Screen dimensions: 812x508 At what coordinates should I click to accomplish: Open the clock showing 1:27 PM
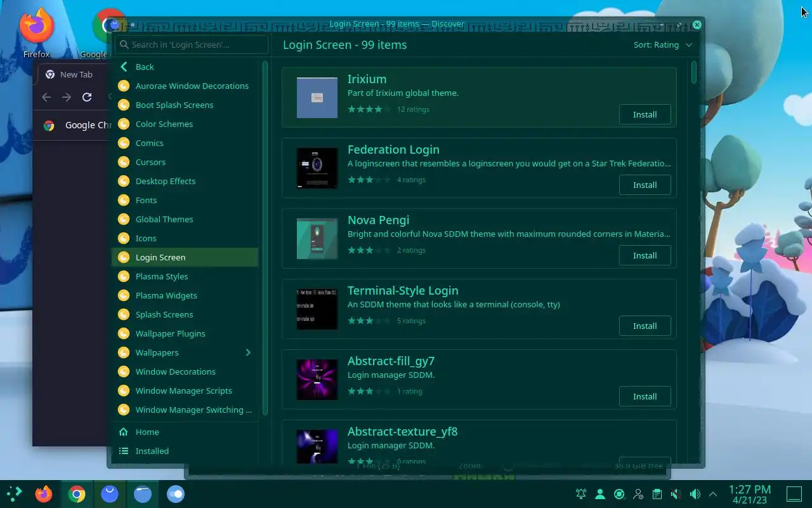[750, 494]
